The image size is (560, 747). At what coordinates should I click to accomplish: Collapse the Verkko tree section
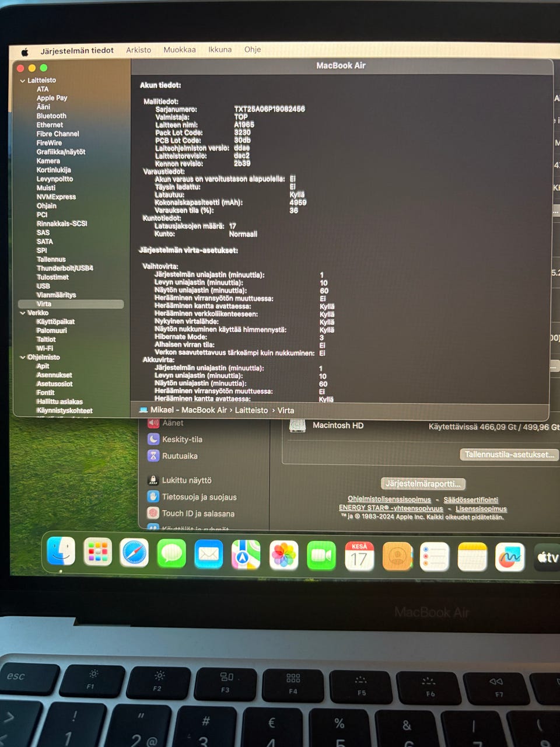pyautogui.click(x=23, y=313)
